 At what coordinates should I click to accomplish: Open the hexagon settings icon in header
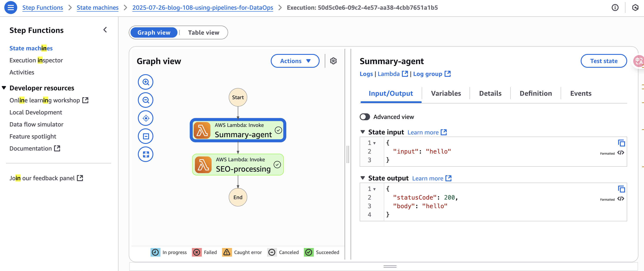[635, 8]
